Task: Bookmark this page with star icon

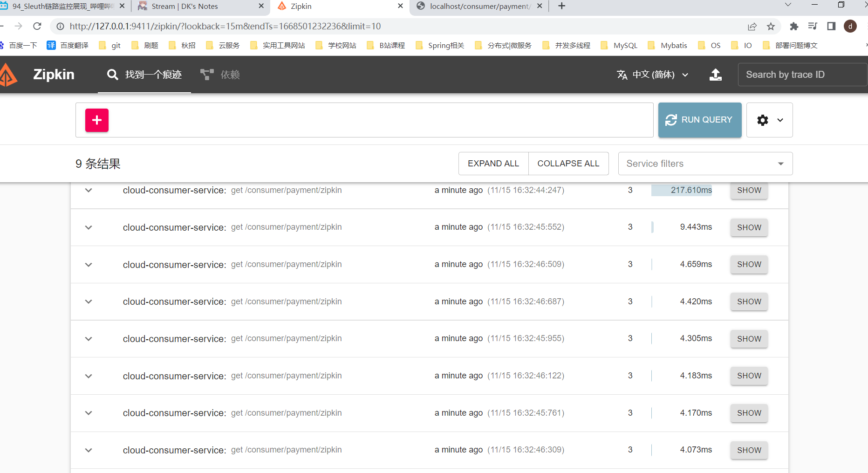Action: (x=771, y=27)
